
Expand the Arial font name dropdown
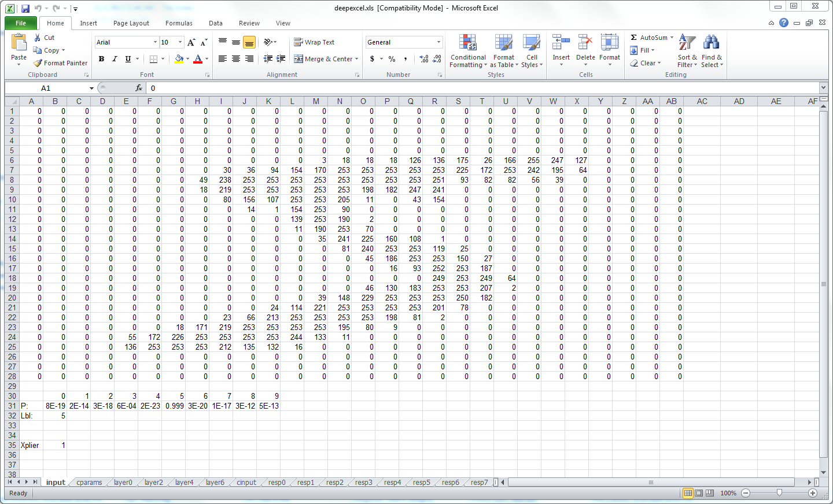pos(155,42)
